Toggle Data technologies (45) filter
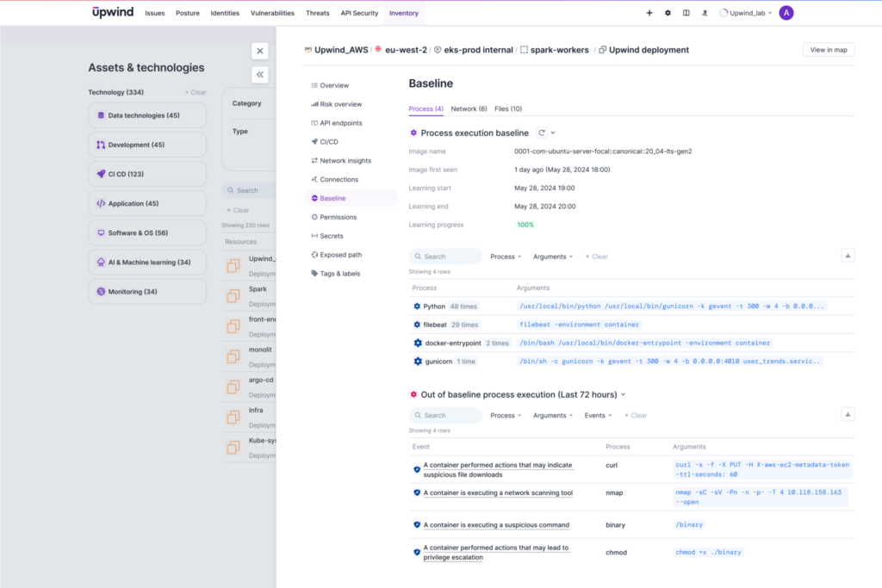Image resolution: width=882 pixels, height=588 pixels. pos(147,115)
